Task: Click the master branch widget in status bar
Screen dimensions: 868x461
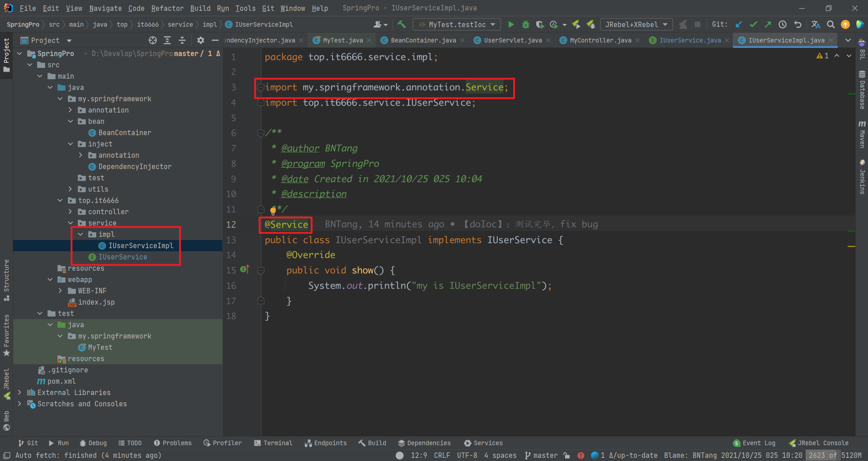Action: (541, 455)
